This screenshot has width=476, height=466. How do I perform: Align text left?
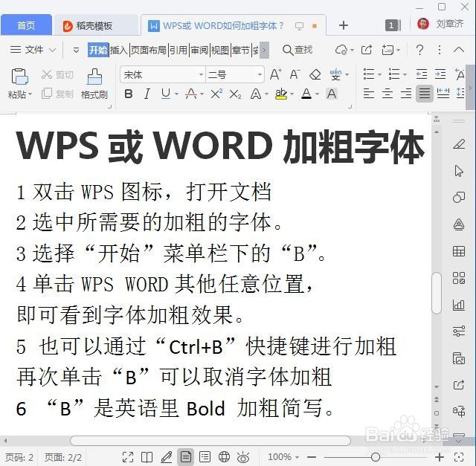pyautogui.click(x=369, y=94)
